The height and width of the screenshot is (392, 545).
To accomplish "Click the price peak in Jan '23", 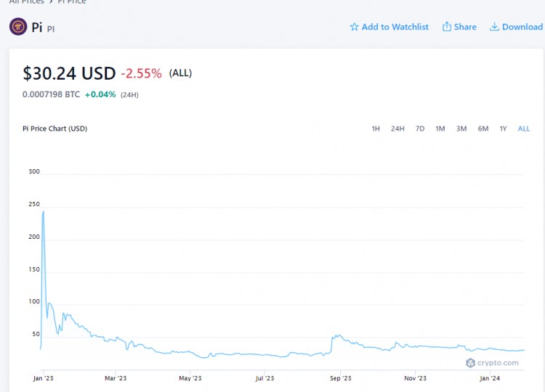I will [x=44, y=212].
